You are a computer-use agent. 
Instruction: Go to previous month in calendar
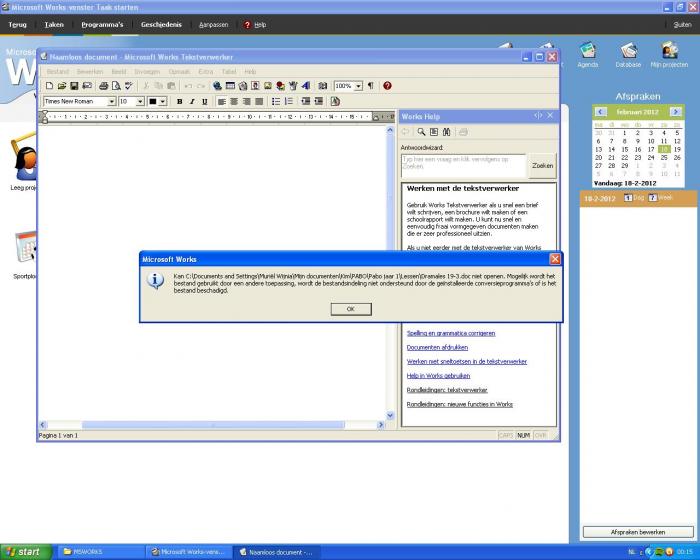point(600,112)
